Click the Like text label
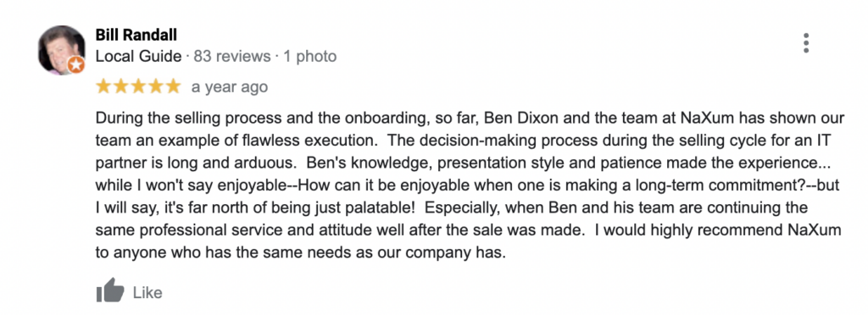 (147, 292)
